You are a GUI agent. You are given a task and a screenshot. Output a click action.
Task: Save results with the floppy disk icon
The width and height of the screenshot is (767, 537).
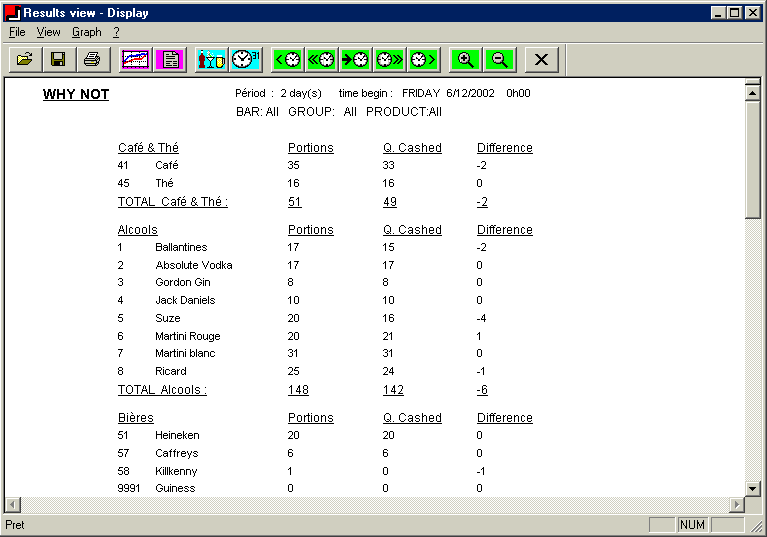tap(58, 60)
